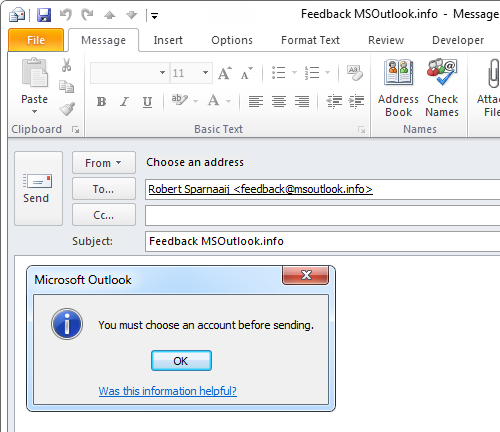Click the Grow Font icon
Screen dimensions: 500x432
tap(225, 73)
